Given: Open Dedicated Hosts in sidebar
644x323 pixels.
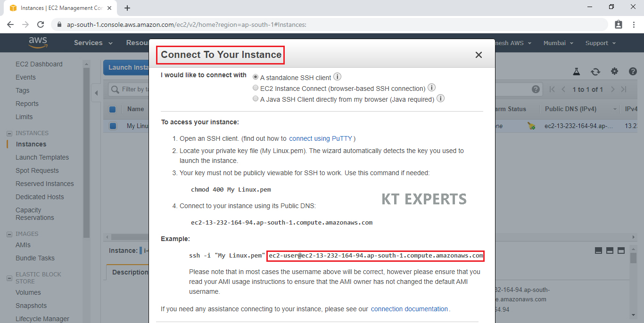Looking at the screenshot, I should [x=40, y=197].
